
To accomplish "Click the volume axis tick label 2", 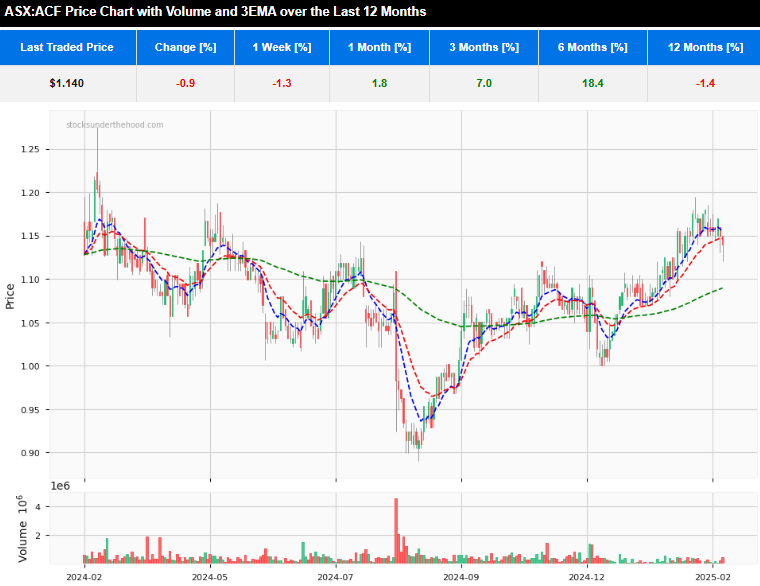I will pos(38,536).
